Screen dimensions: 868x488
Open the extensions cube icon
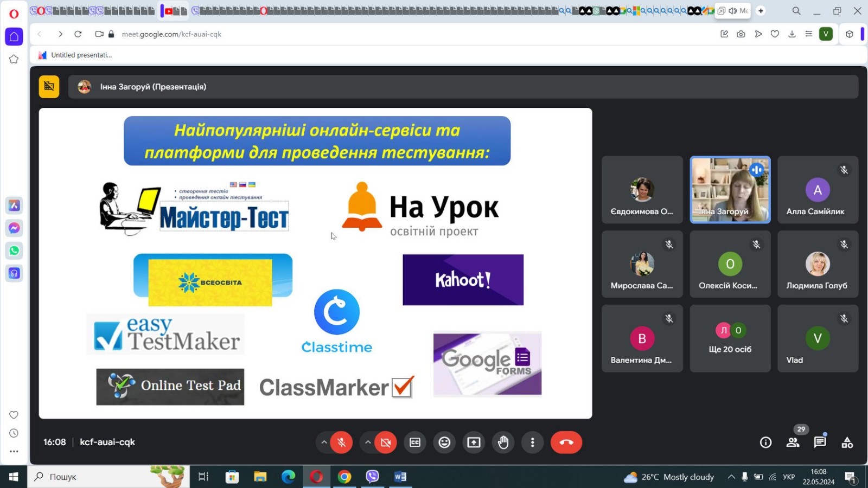pyautogui.click(x=850, y=34)
